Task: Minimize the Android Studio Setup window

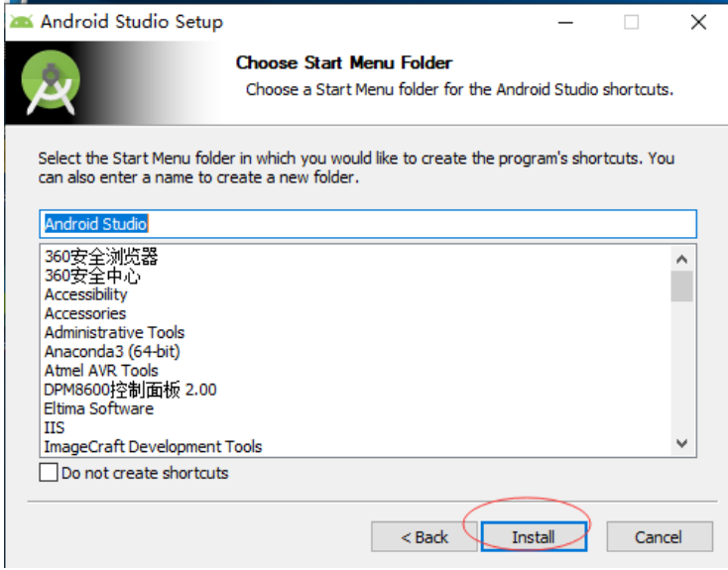Action: tap(565, 22)
